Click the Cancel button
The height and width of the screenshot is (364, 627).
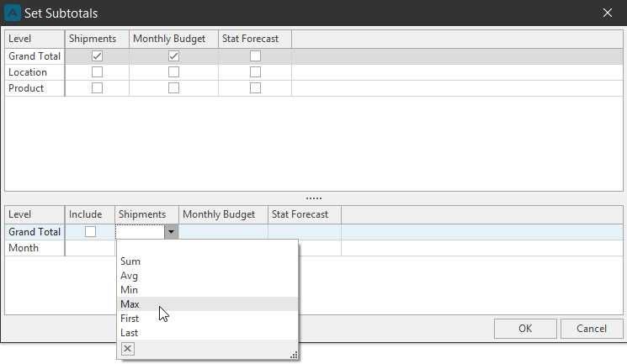click(x=592, y=329)
